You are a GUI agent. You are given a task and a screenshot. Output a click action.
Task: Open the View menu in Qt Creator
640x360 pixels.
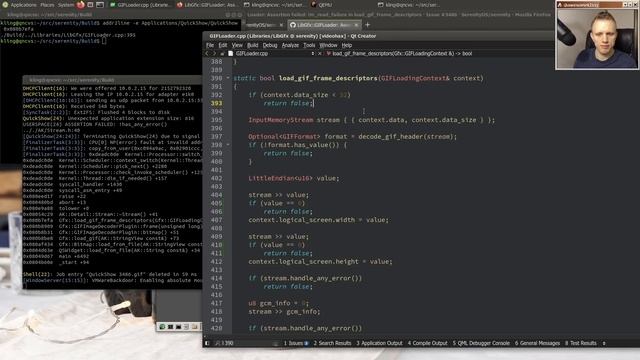tap(237, 45)
